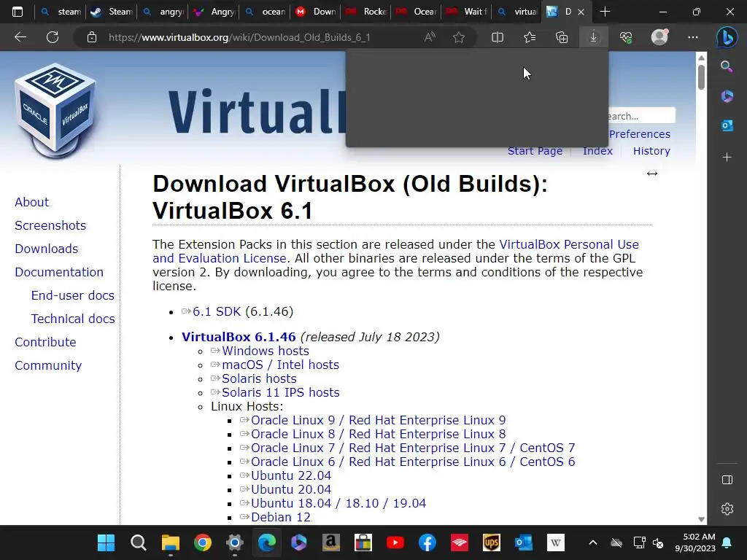Click the Read aloud icon in address bar
Image resolution: width=747 pixels, height=560 pixels.
pyautogui.click(x=430, y=37)
